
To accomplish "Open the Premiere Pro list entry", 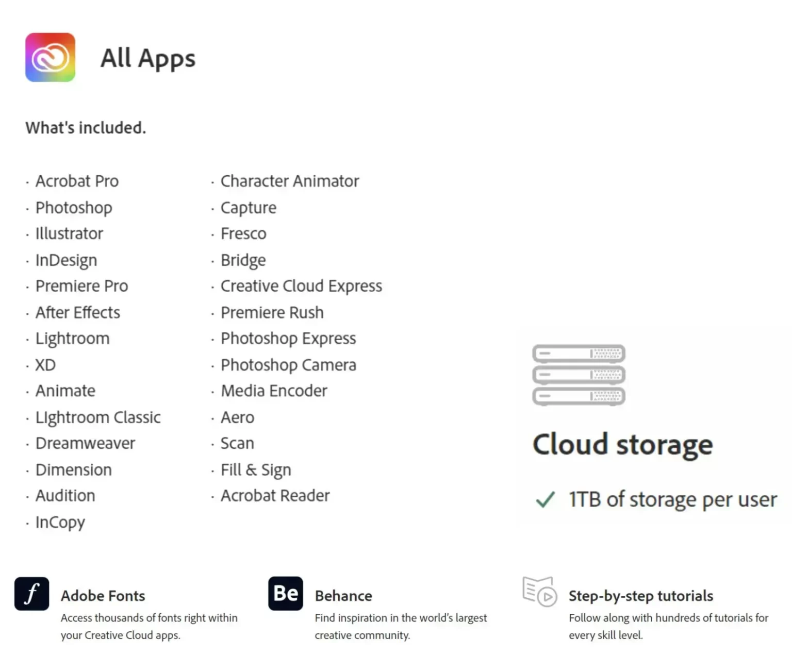I will pos(81,286).
